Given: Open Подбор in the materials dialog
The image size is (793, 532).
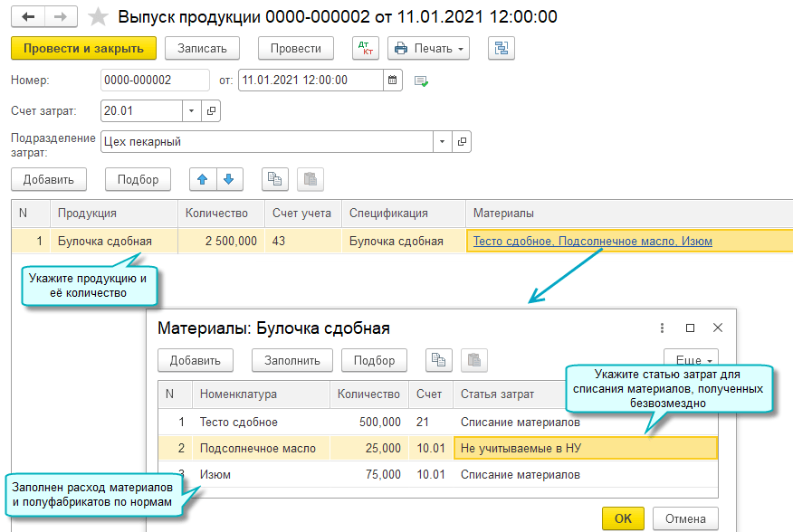Looking at the screenshot, I should coord(374,361).
